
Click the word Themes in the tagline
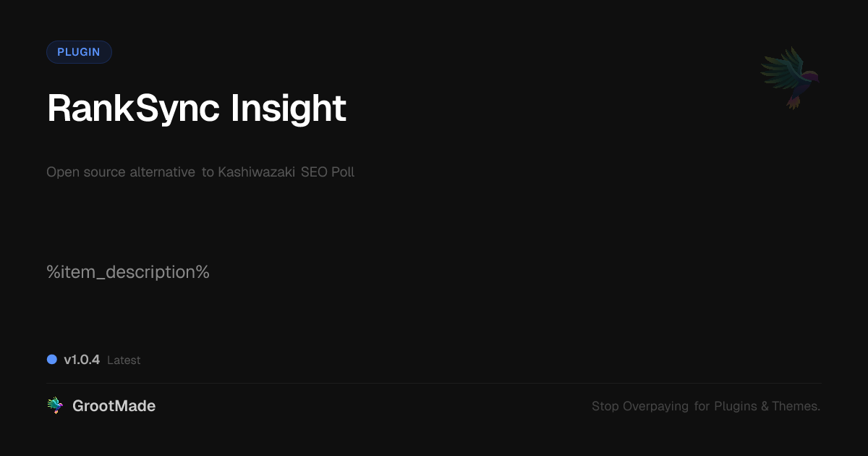click(x=796, y=406)
